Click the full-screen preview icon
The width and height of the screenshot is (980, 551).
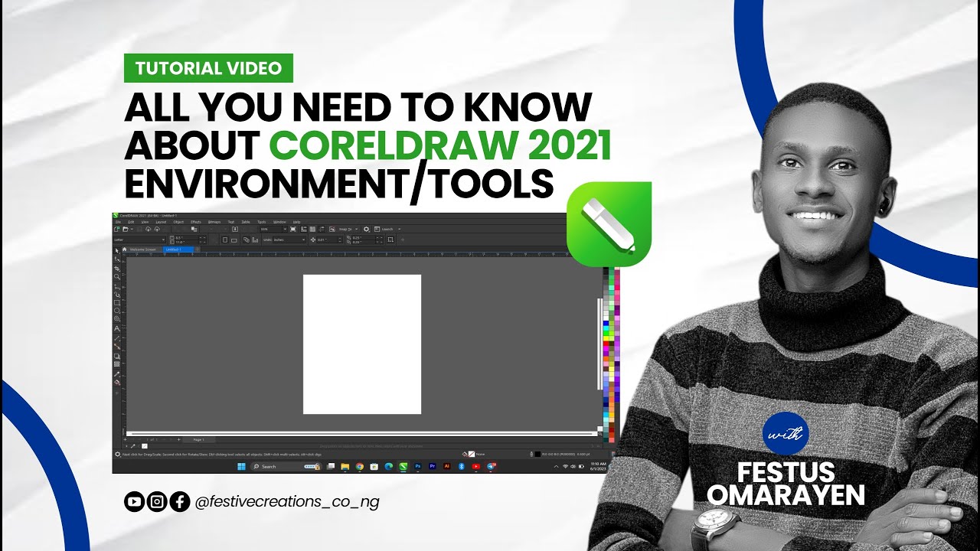[293, 229]
